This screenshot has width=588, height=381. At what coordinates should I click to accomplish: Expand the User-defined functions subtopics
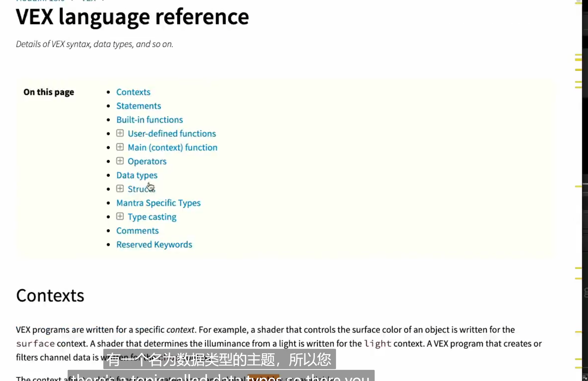(x=120, y=133)
